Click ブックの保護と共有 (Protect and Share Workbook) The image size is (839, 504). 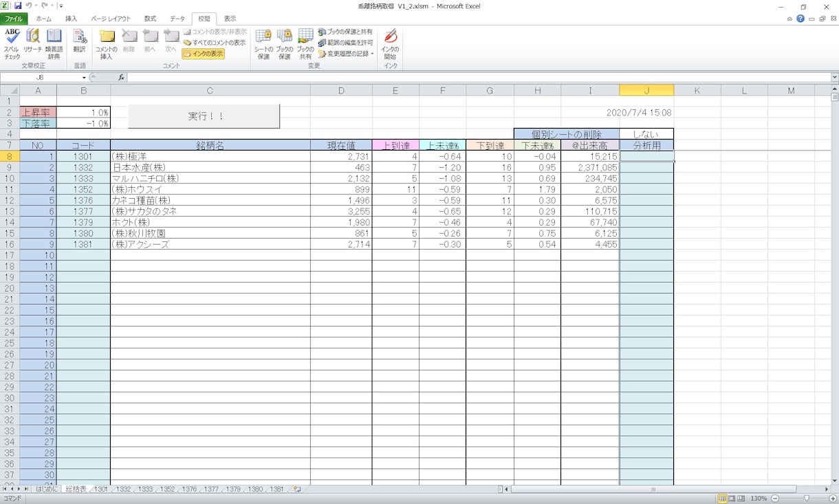[345, 32]
